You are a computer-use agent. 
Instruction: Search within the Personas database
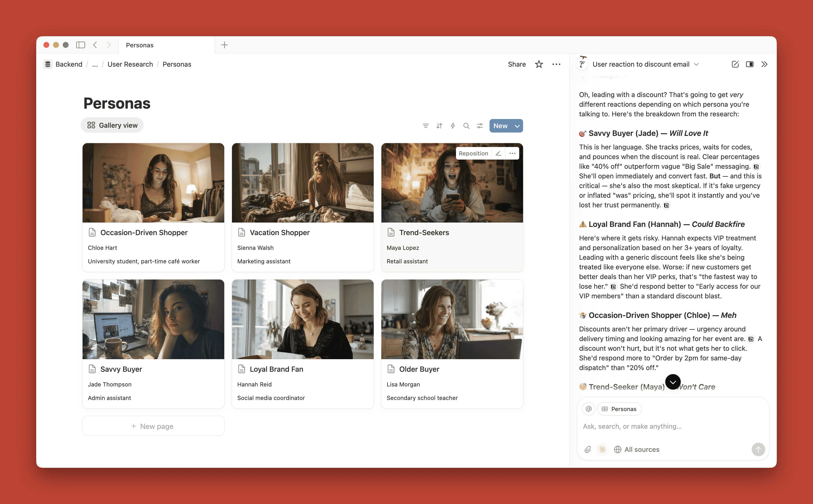[466, 126]
